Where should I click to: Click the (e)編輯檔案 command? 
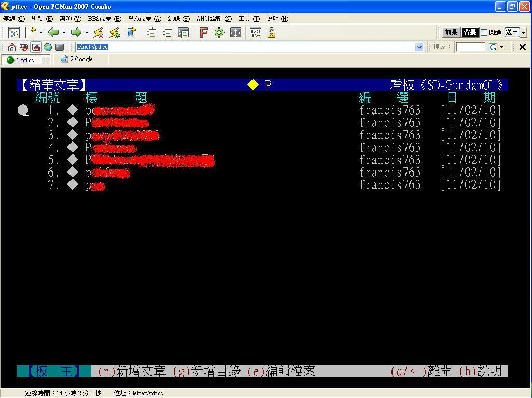point(281,371)
